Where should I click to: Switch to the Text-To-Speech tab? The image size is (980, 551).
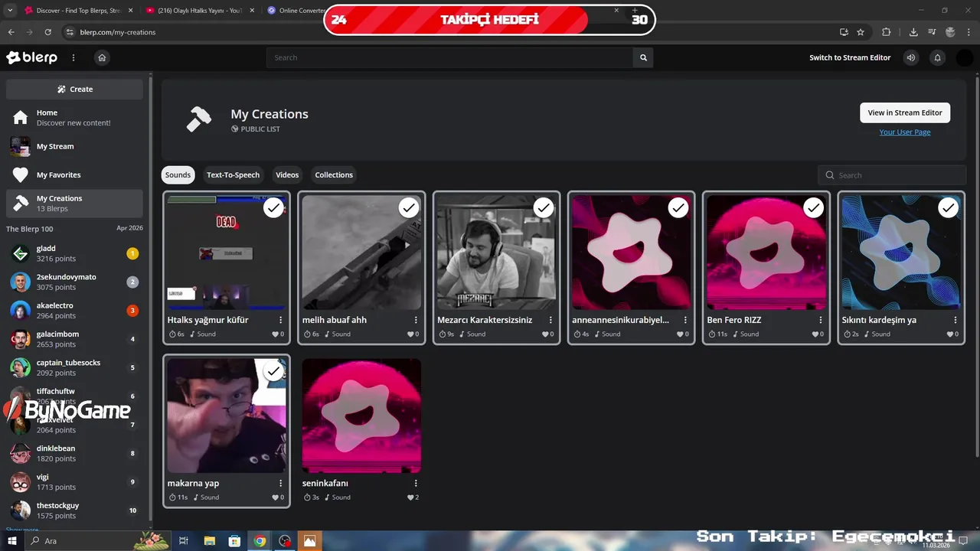tap(233, 174)
